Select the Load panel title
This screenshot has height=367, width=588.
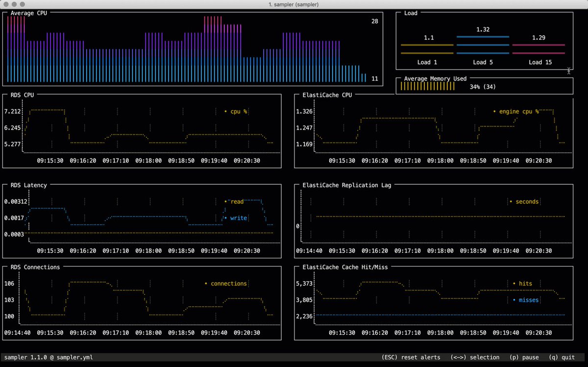point(411,13)
